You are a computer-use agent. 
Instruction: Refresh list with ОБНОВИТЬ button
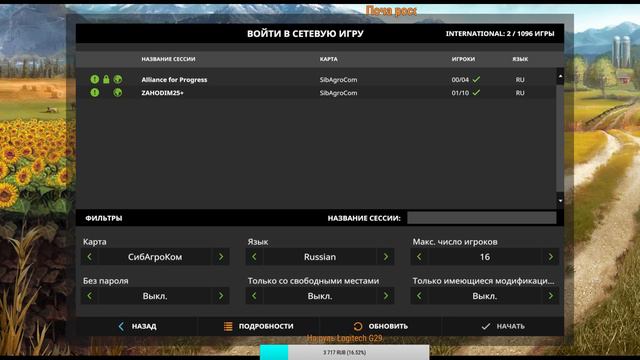pos(380,326)
